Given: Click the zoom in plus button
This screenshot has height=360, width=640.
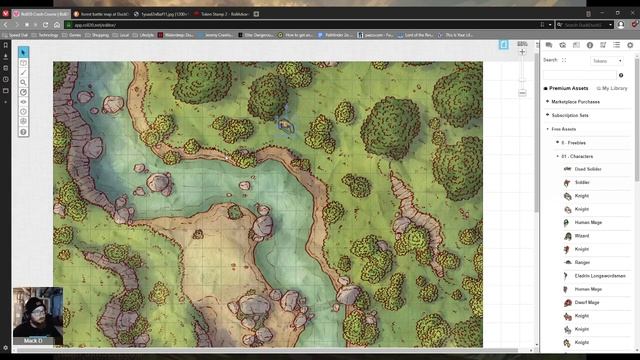Looking at the screenshot, I should (522, 52).
